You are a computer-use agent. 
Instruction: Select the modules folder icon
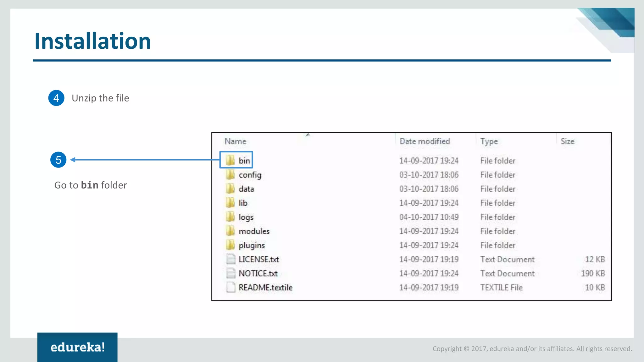click(x=230, y=231)
